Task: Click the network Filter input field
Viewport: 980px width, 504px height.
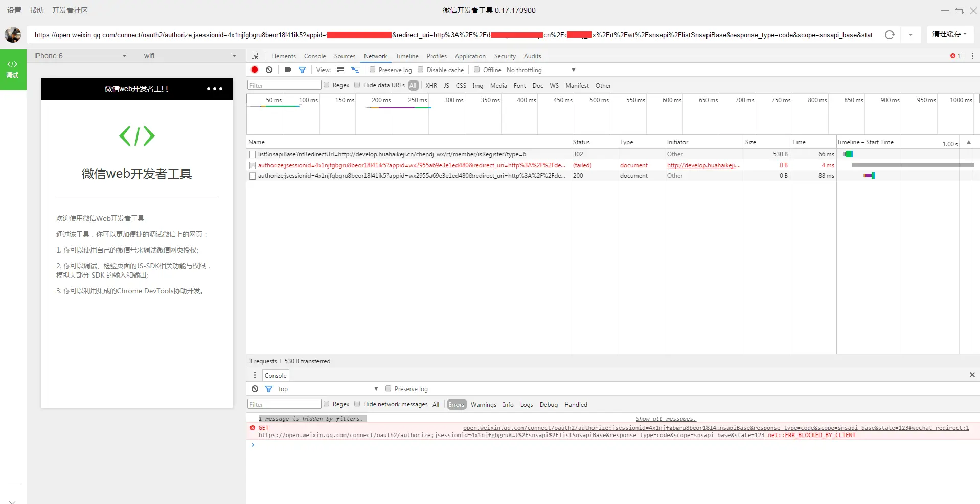Action: click(x=284, y=85)
